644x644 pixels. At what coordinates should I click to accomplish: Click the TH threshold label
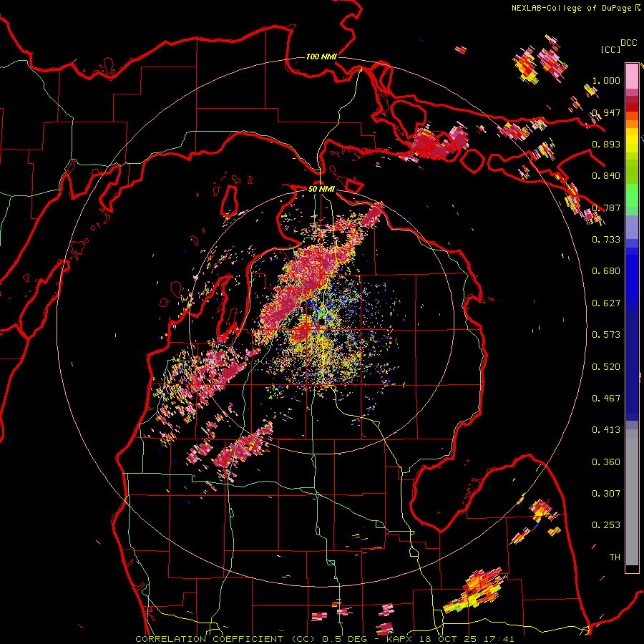615,557
